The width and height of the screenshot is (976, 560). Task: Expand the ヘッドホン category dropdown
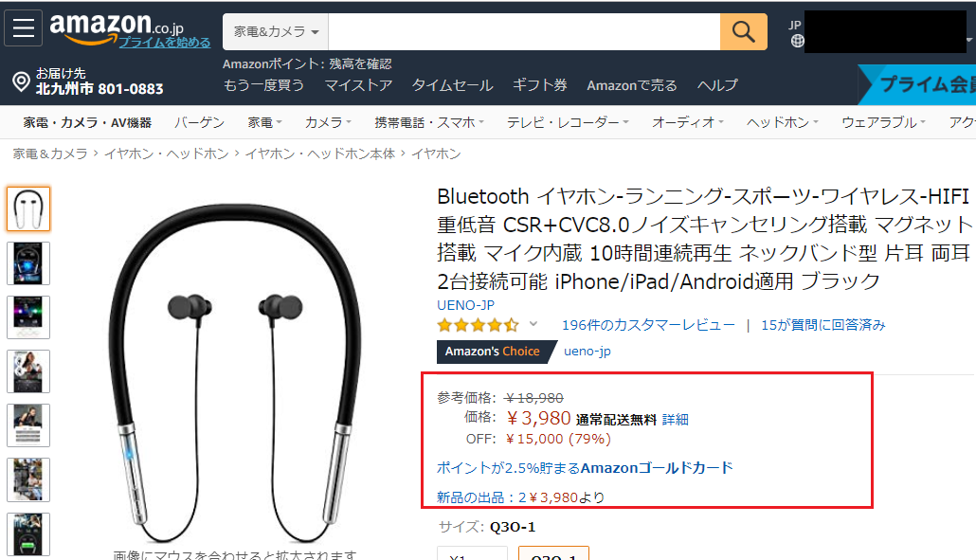(782, 122)
